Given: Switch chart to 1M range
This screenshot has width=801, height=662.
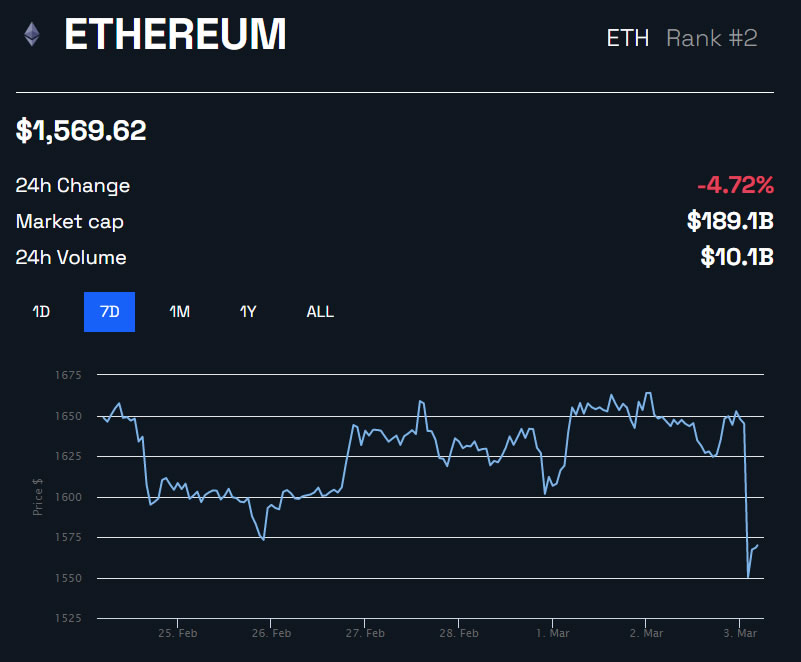Looking at the screenshot, I should pyautogui.click(x=179, y=312).
